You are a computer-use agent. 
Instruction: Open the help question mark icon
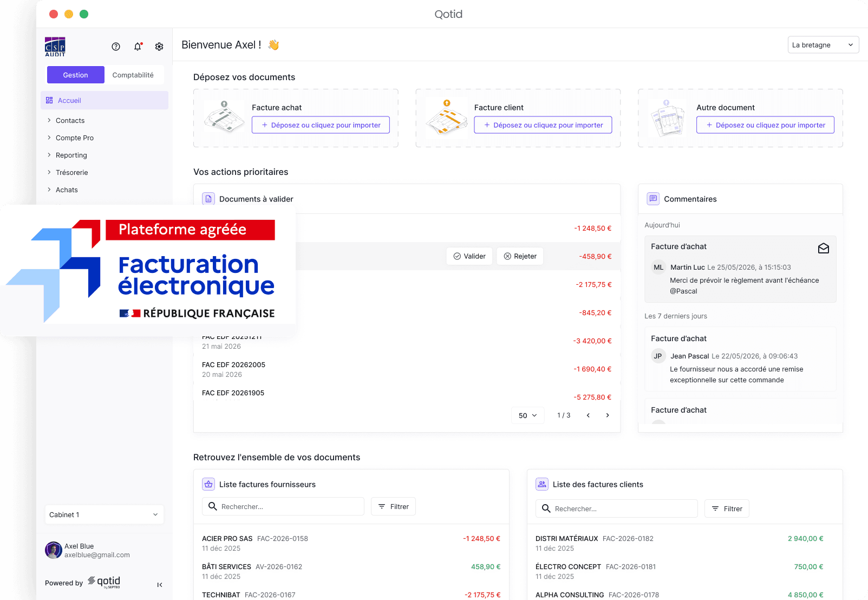click(116, 47)
